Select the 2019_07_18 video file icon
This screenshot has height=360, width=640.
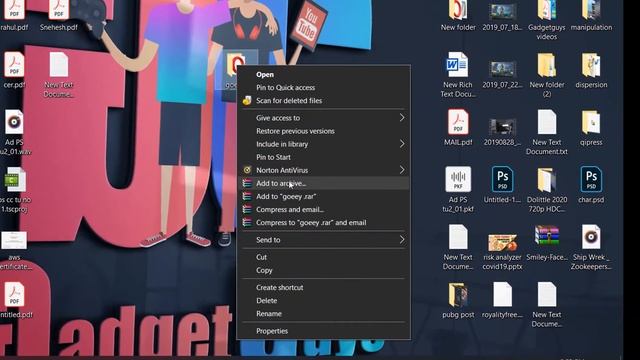[x=502, y=12]
